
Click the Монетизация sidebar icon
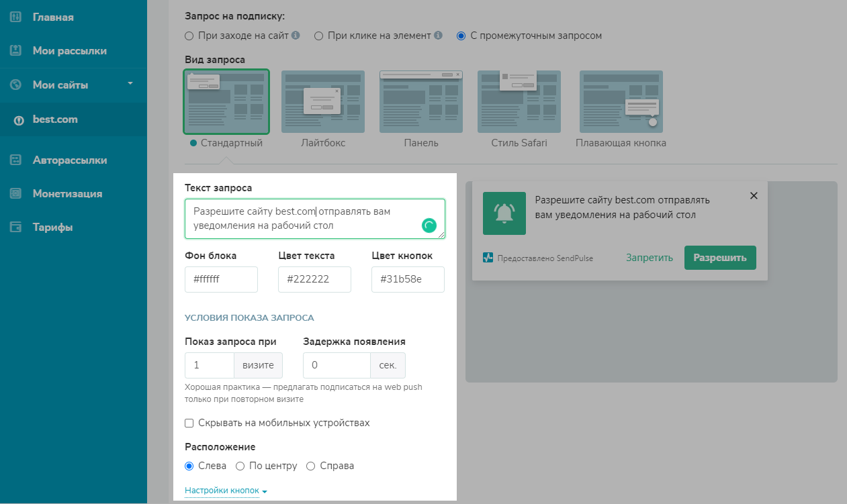click(x=17, y=194)
